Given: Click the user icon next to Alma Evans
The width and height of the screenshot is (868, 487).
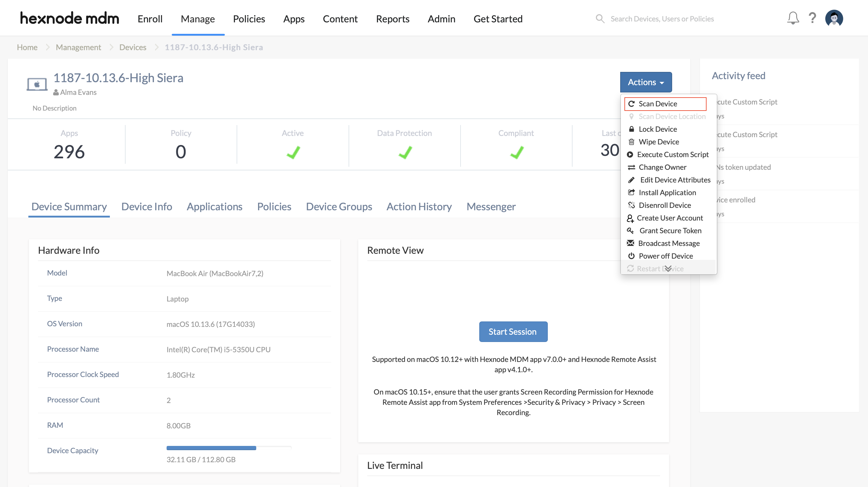Looking at the screenshot, I should pyautogui.click(x=56, y=92).
